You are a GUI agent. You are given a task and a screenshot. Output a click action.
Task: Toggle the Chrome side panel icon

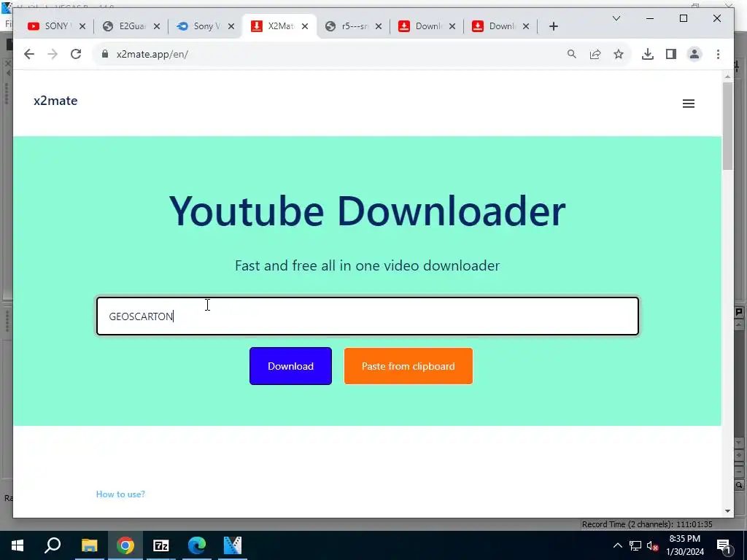click(671, 54)
